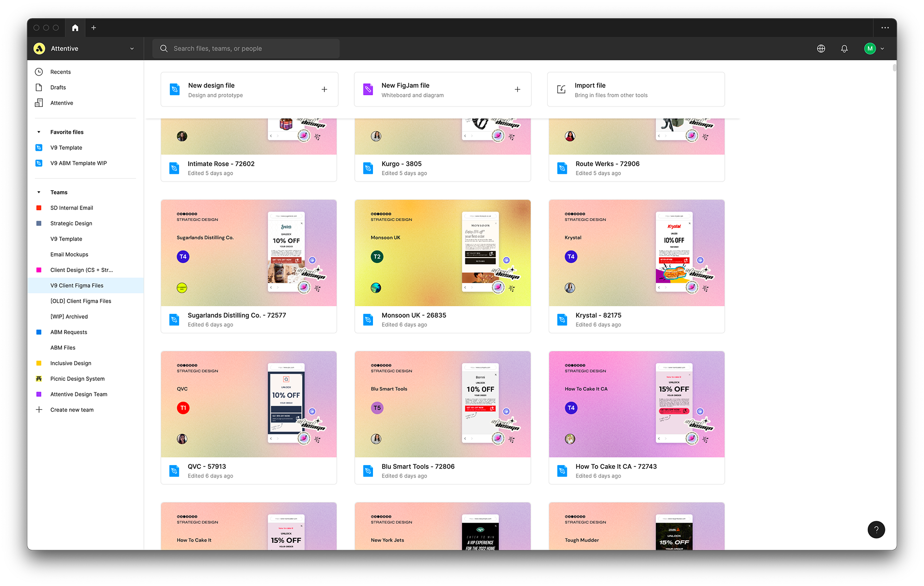The width and height of the screenshot is (924, 586).
Task: Select the Strategic Design team
Action: coord(86,223)
